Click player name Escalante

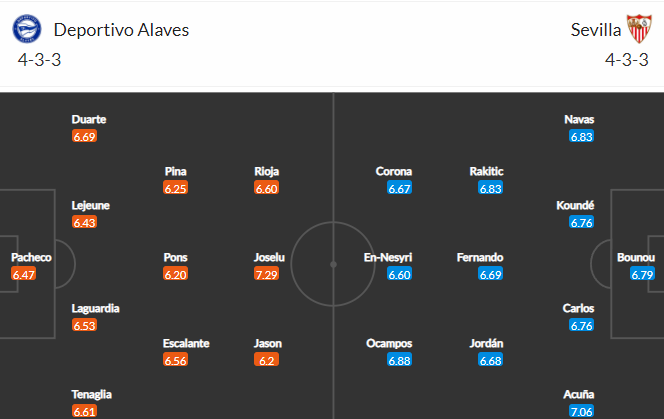click(x=186, y=344)
